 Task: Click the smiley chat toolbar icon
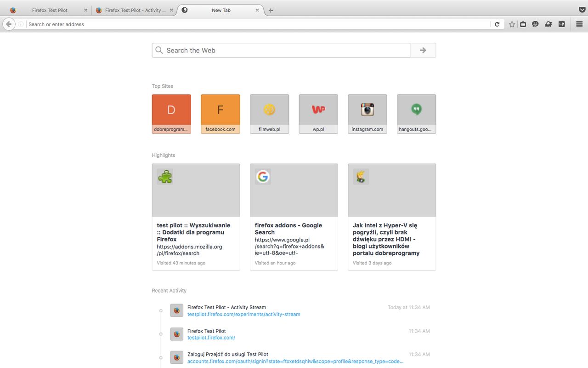(x=535, y=24)
